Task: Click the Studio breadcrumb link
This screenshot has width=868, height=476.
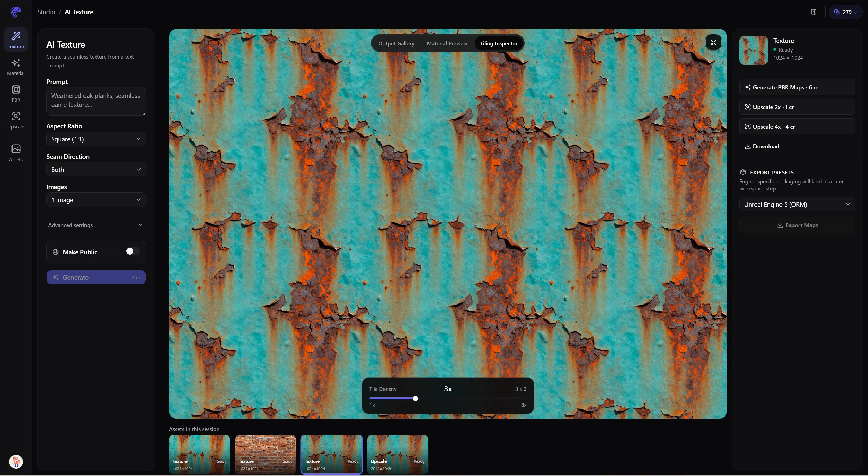Action: (46, 12)
